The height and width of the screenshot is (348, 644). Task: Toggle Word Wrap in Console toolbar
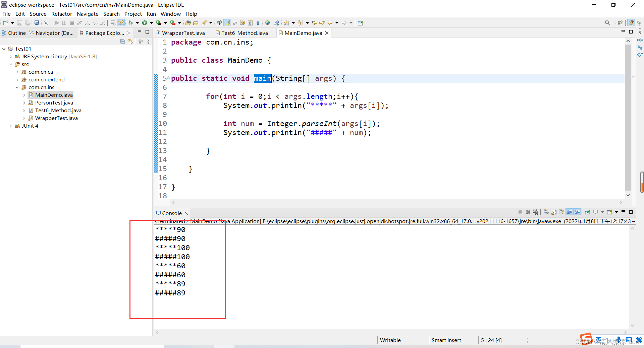(x=561, y=212)
